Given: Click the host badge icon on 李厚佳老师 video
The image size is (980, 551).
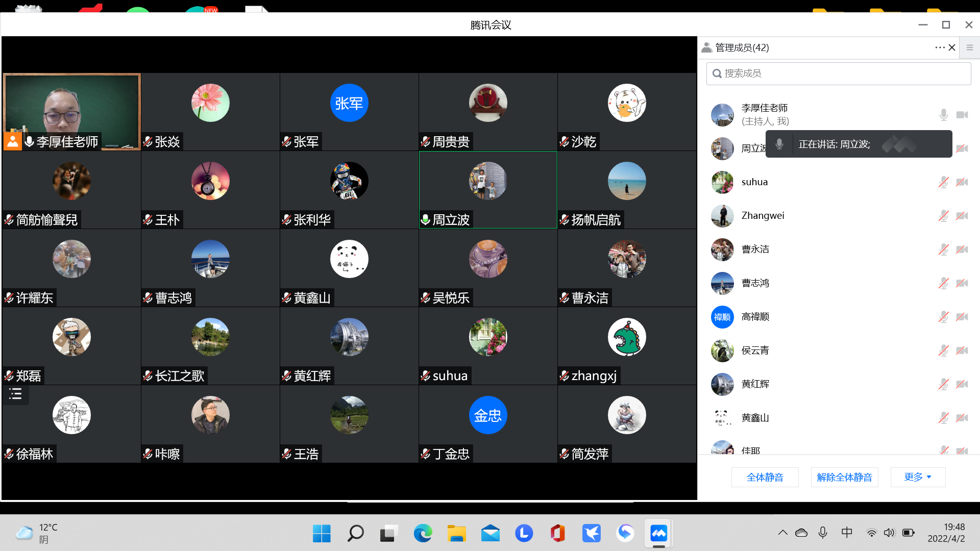Looking at the screenshot, I should tap(13, 141).
